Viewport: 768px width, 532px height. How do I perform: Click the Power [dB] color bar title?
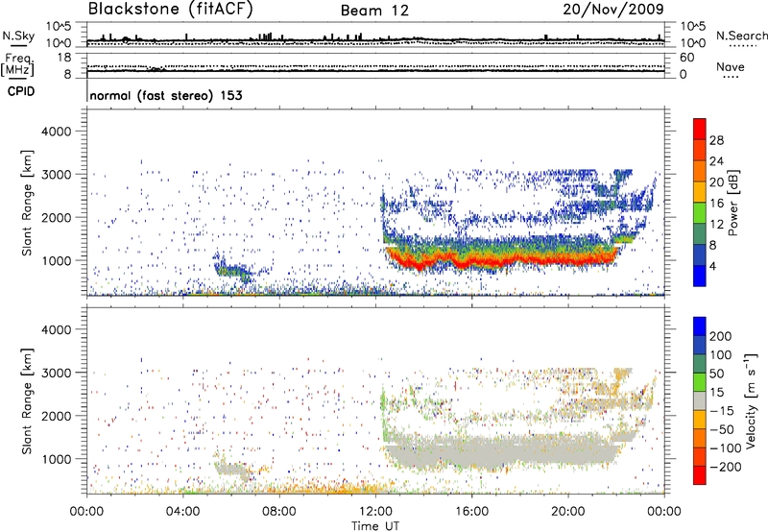pos(733,203)
